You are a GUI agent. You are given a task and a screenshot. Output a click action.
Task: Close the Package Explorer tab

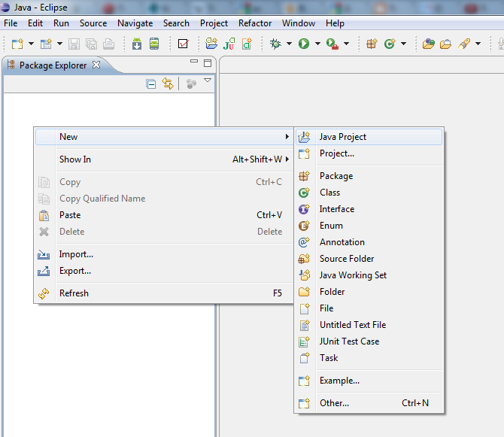click(x=96, y=65)
